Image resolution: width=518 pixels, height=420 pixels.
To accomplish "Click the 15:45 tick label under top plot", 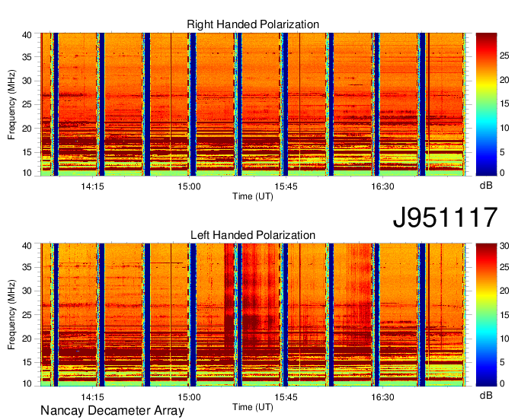I will pos(286,186).
